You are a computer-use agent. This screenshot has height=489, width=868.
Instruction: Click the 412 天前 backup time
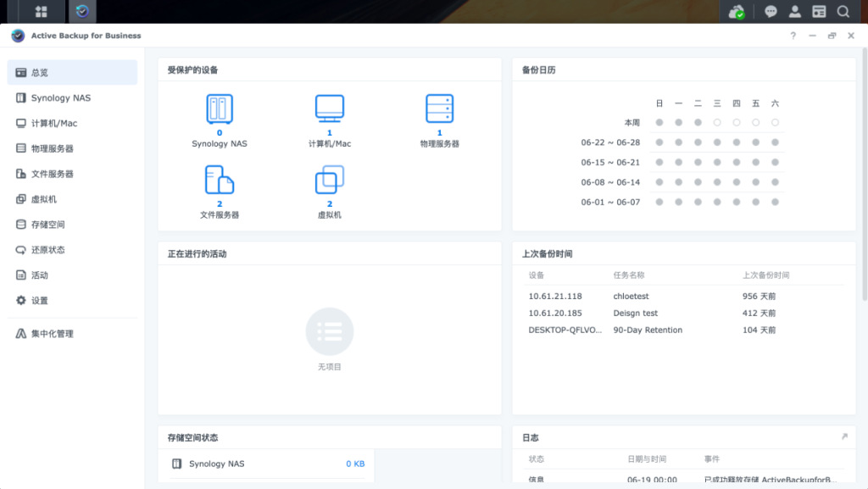[x=759, y=313]
